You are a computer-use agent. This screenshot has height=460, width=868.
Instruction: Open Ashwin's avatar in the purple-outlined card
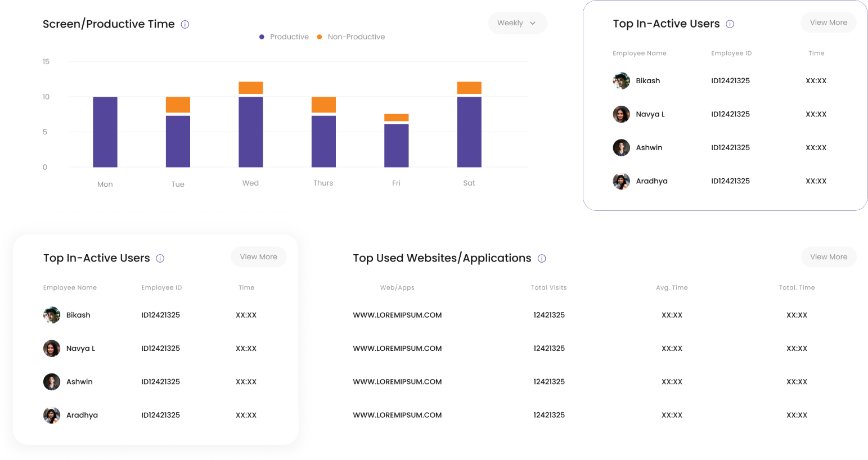click(x=622, y=148)
